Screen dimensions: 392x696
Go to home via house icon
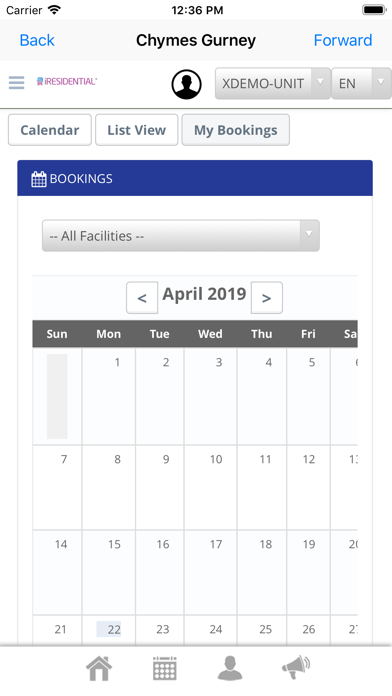(99, 668)
